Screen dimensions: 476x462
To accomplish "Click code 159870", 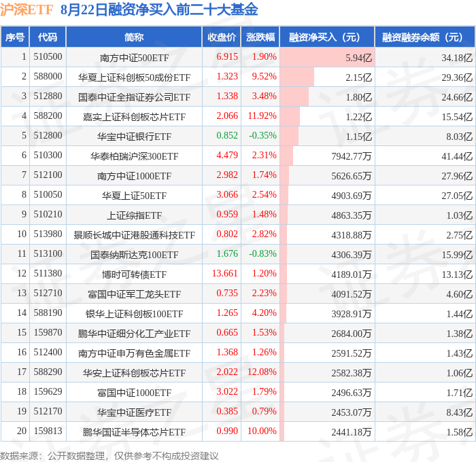I will tap(48, 332).
